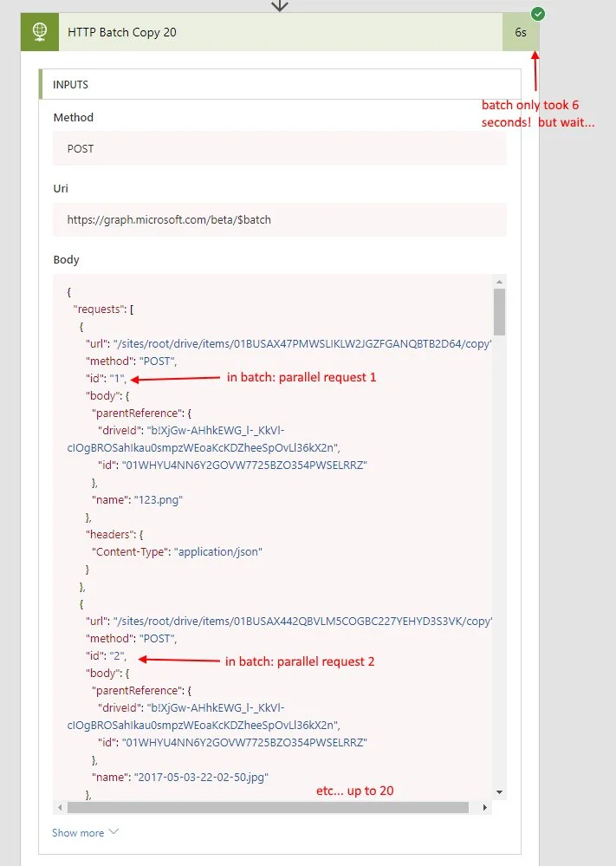This screenshot has width=616, height=866.
Task: Click the HTTP globe icon in action header
Action: (39, 32)
